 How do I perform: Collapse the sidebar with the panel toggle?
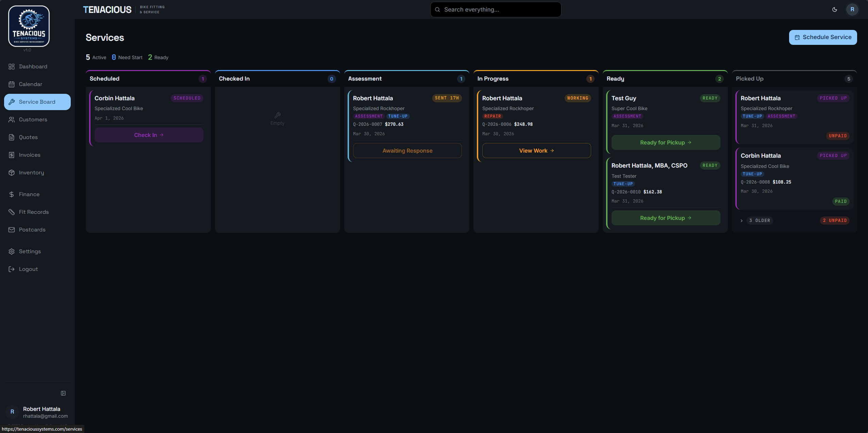[x=63, y=393]
